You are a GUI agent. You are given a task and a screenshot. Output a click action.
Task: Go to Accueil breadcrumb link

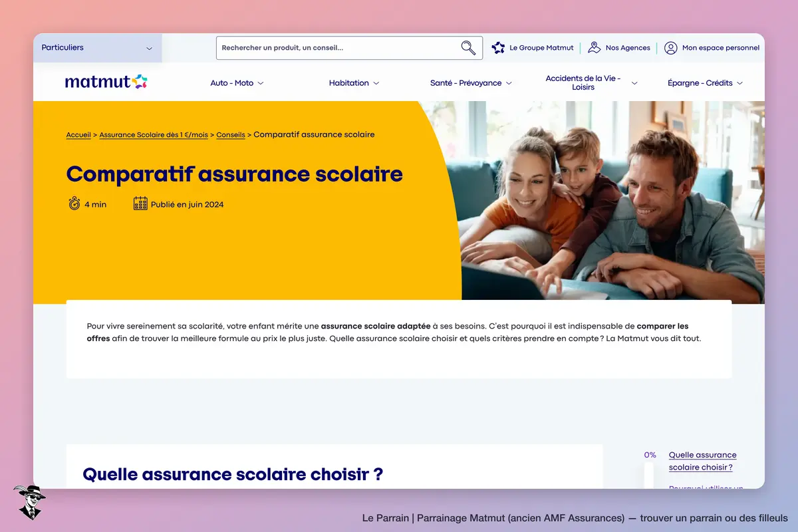(x=78, y=135)
